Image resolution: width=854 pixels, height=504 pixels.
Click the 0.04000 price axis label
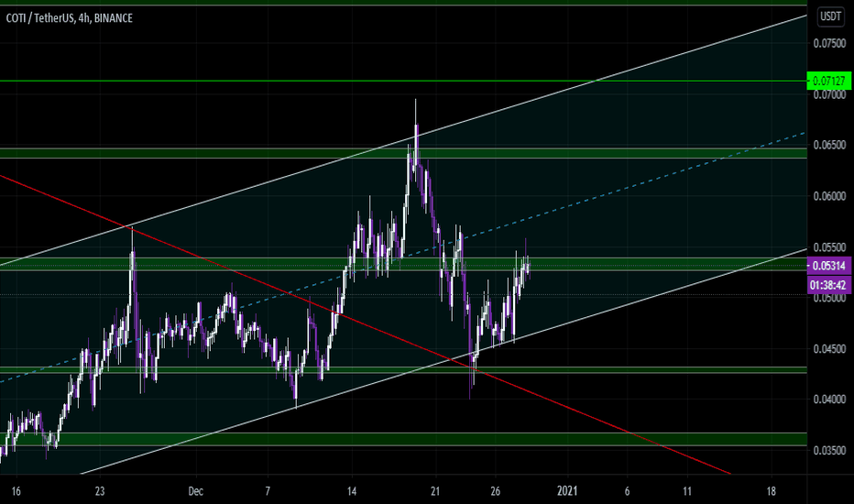point(829,400)
